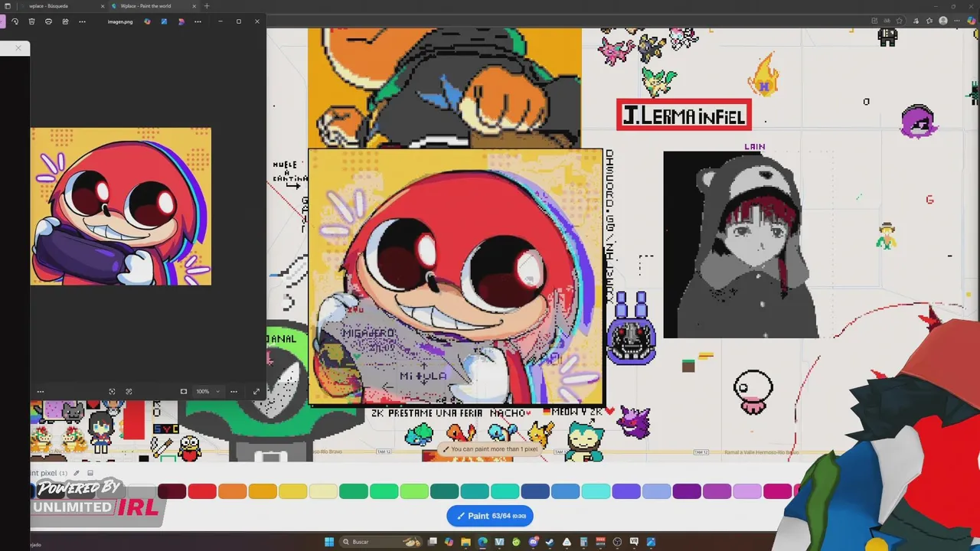Click the 'LAIN' label above portrait
Viewport: 980px width, 551px height.
pos(754,146)
